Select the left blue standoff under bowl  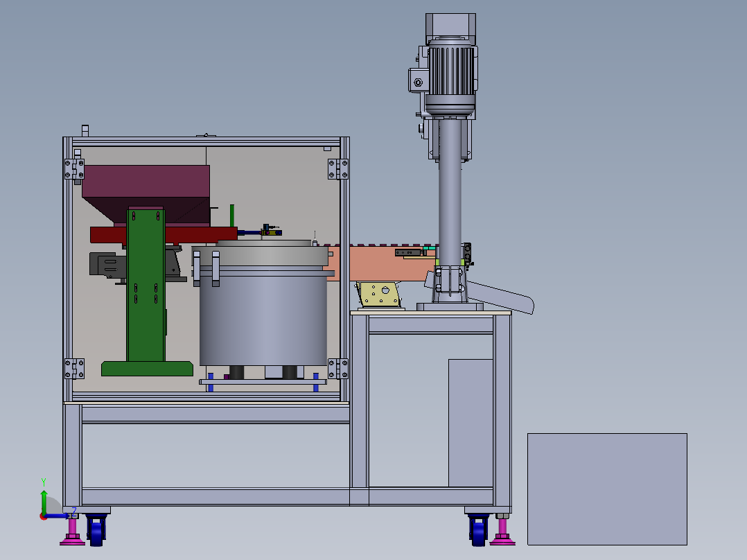click(x=211, y=382)
